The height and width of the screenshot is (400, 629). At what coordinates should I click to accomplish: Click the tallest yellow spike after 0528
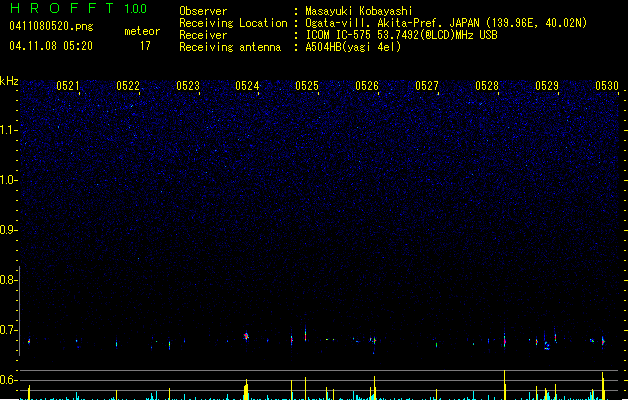pos(504,385)
